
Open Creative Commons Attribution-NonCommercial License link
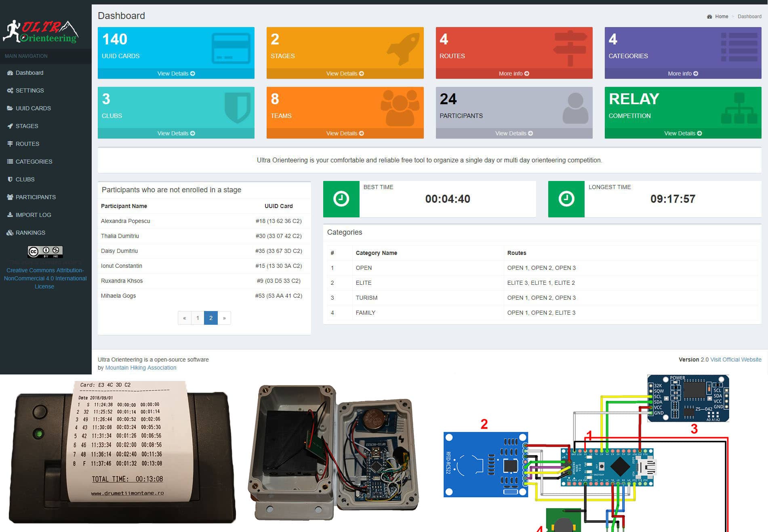pos(45,278)
